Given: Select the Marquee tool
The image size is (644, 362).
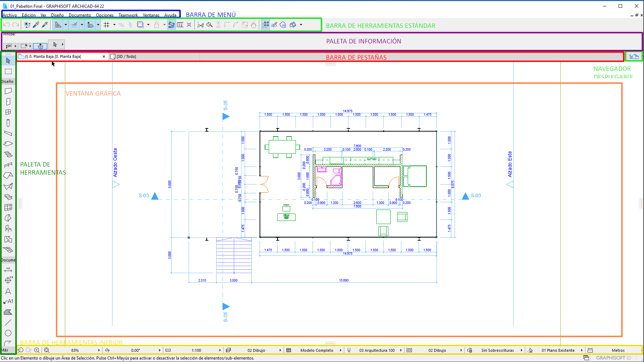Looking at the screenshot, I should 8,71.
